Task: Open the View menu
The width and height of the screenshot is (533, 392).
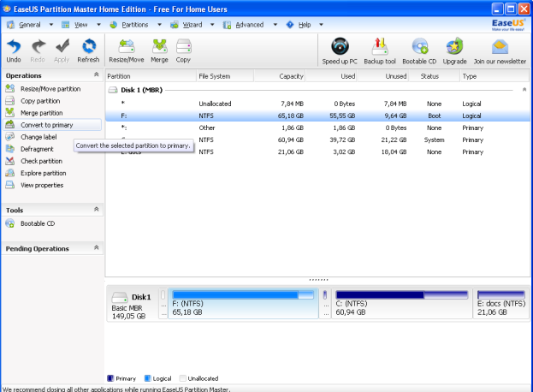Action: click(81, 25)
